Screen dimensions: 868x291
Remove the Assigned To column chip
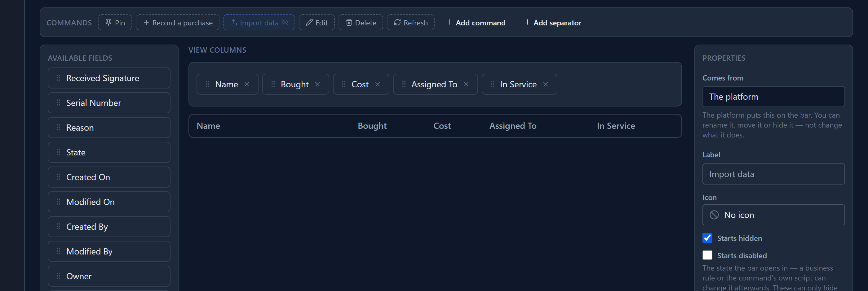(466, 84)
